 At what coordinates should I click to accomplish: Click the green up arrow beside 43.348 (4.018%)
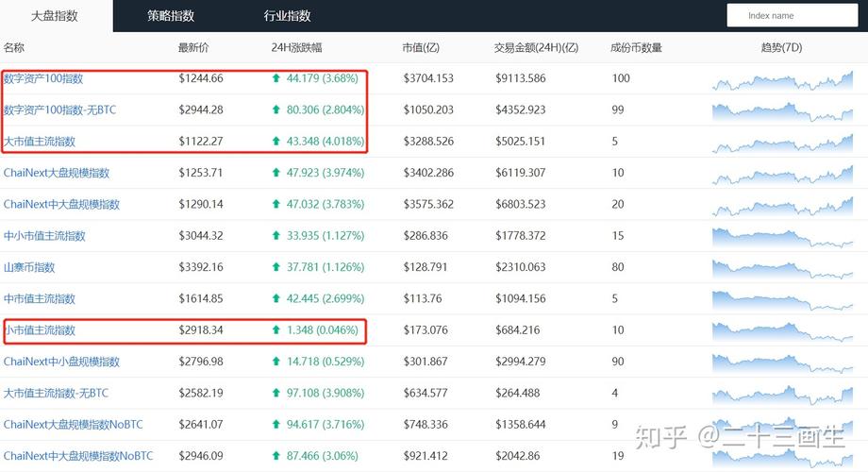pyautogui.click(x=276, y=142)
